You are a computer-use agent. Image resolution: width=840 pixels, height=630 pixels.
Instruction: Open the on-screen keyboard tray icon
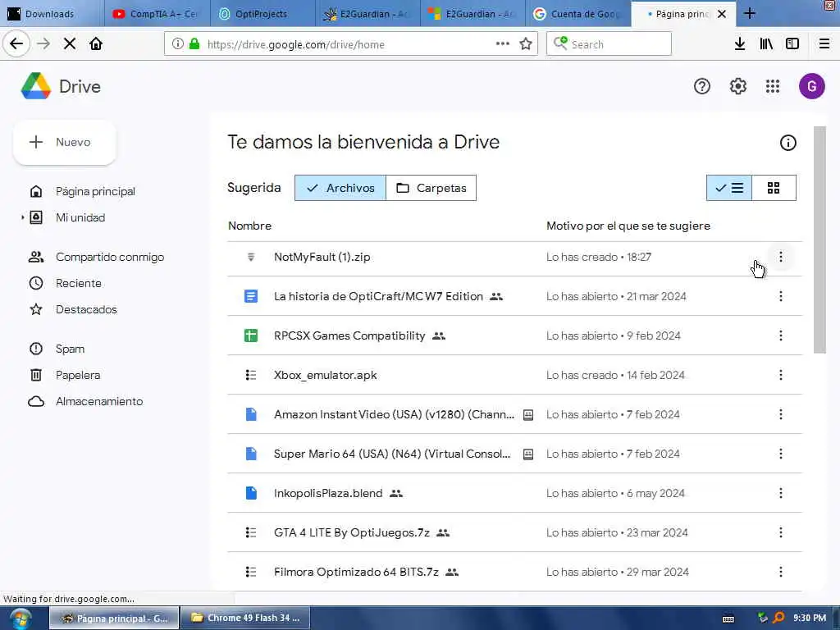point(728,619)
